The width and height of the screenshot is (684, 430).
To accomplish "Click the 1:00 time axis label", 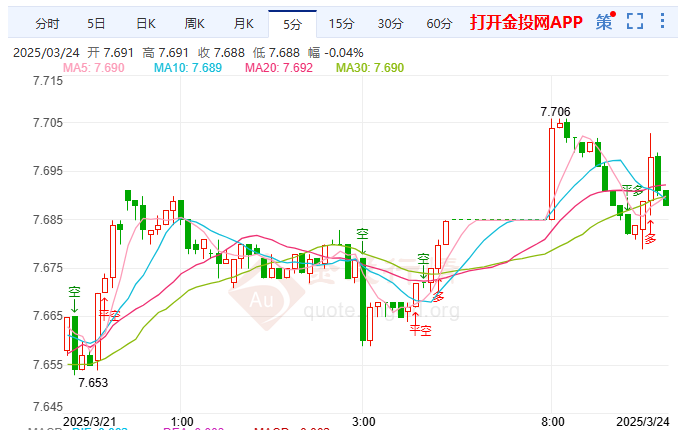I will click(182, 422).
